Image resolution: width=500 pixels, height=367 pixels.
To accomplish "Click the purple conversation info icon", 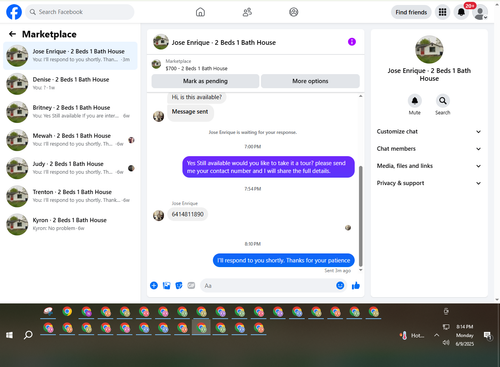I will 352,42.
